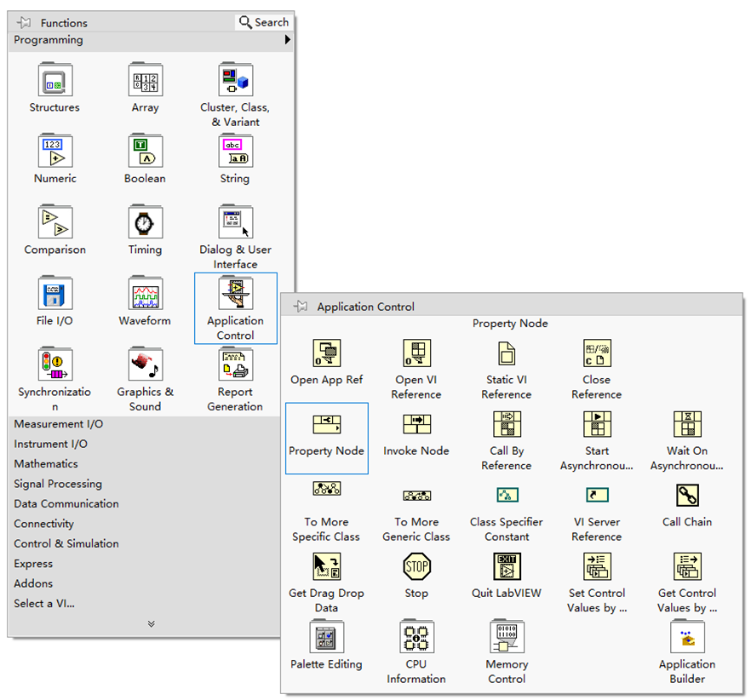Open the Report Generation palette
This screenshot has height=700, width=751.
pyautogui.click(x=235, y=364)
